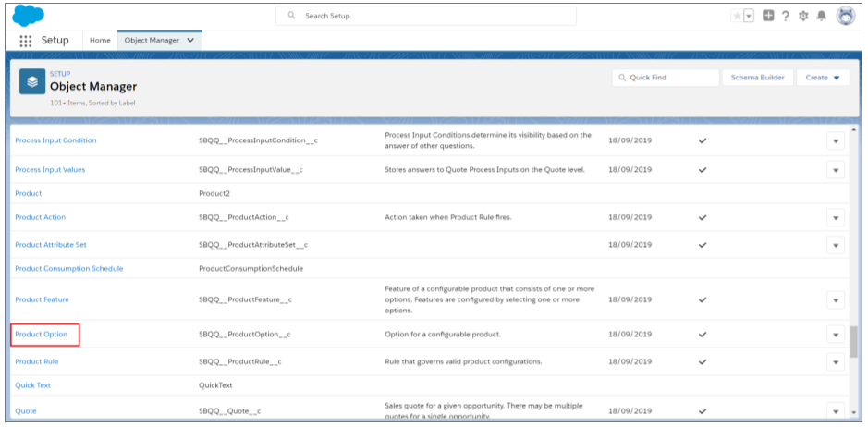Open row menu for Product Feature
868x427 pixels.
(836, 299)
